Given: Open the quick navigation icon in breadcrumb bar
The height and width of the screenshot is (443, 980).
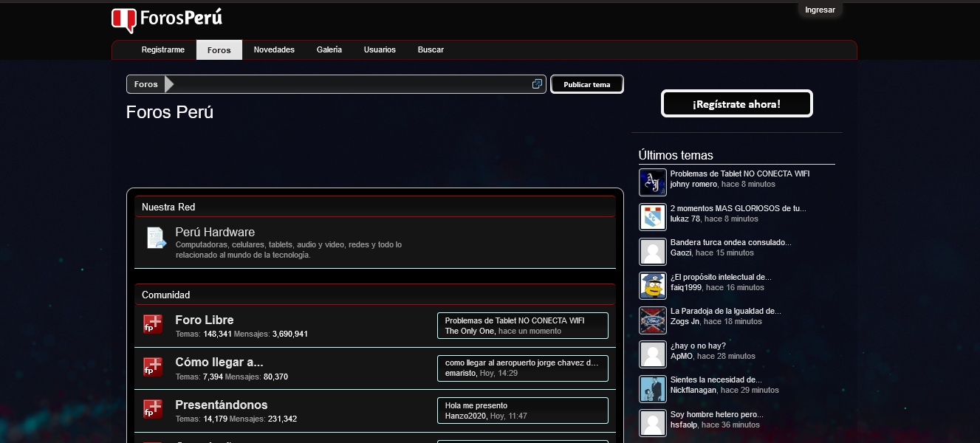Looking at the screenshot, I should pos(537,84).
